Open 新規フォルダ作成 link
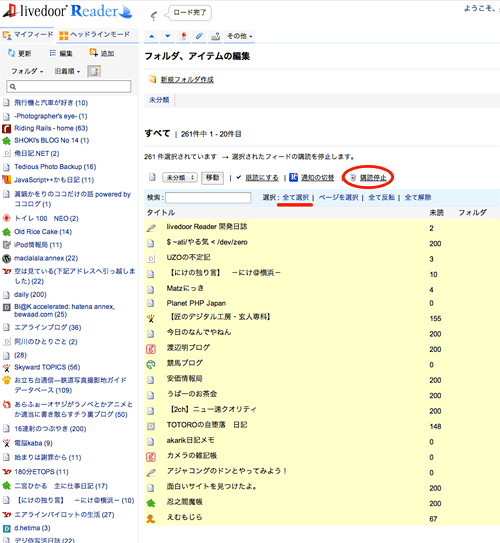The image size is (500, 543). (187, 80)
